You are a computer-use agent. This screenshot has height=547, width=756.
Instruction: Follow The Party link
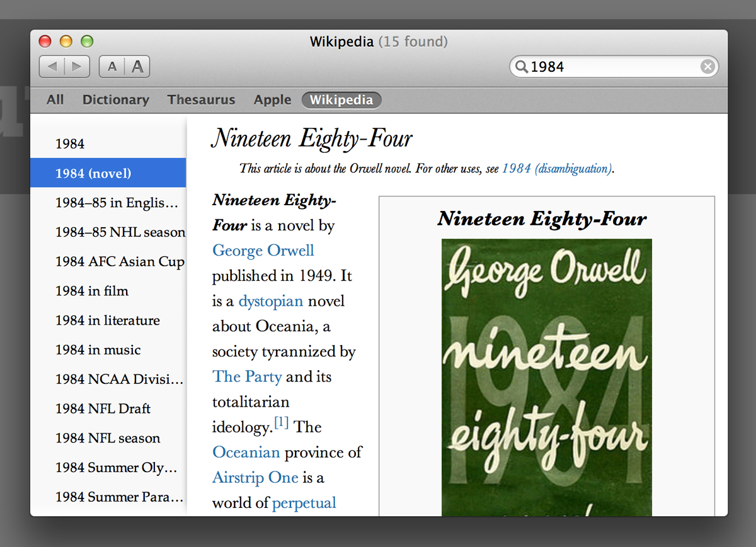tap(247, 376)
